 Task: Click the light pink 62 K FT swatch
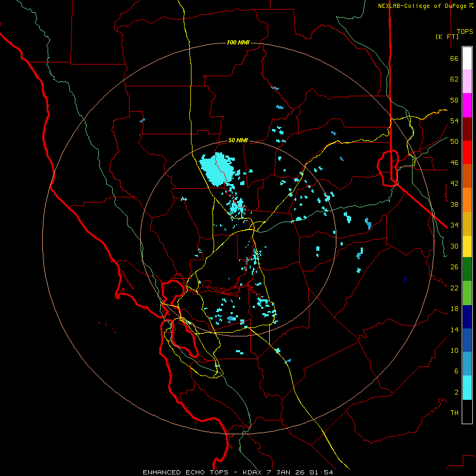467,81
